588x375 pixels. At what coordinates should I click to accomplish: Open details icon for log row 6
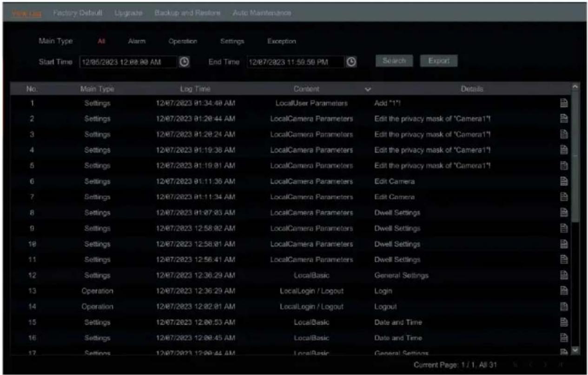(564, 181)
